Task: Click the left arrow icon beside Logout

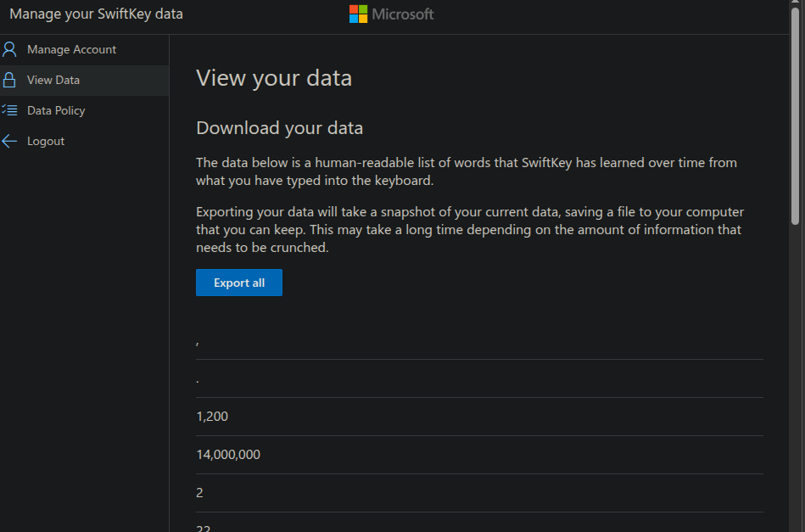Action: tap(10, 141)
